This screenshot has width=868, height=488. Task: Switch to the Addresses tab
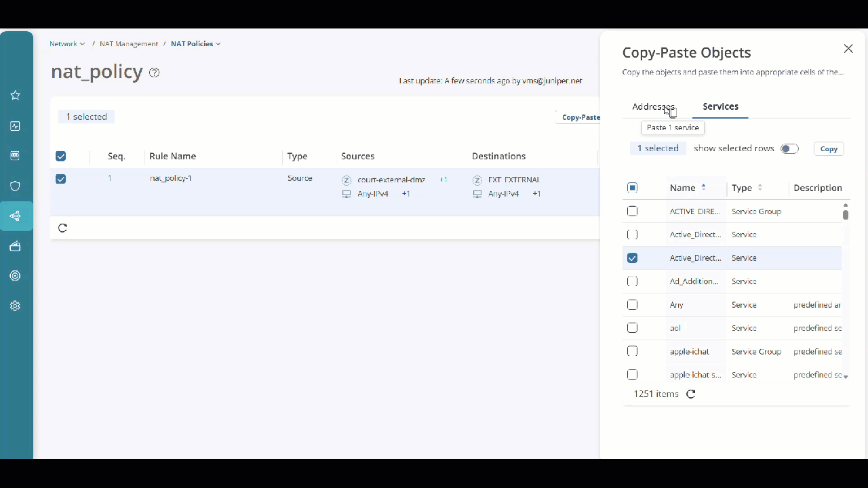coord(654,107)
